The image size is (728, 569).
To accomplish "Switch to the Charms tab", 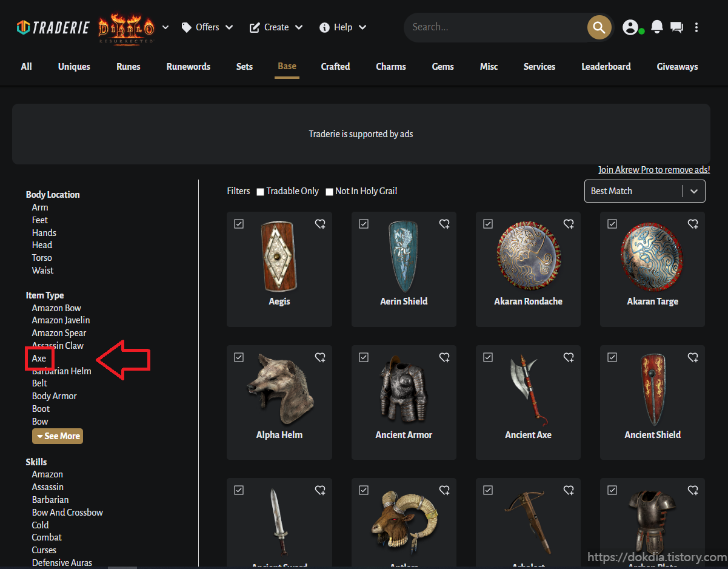I will [x=391, y=67].
